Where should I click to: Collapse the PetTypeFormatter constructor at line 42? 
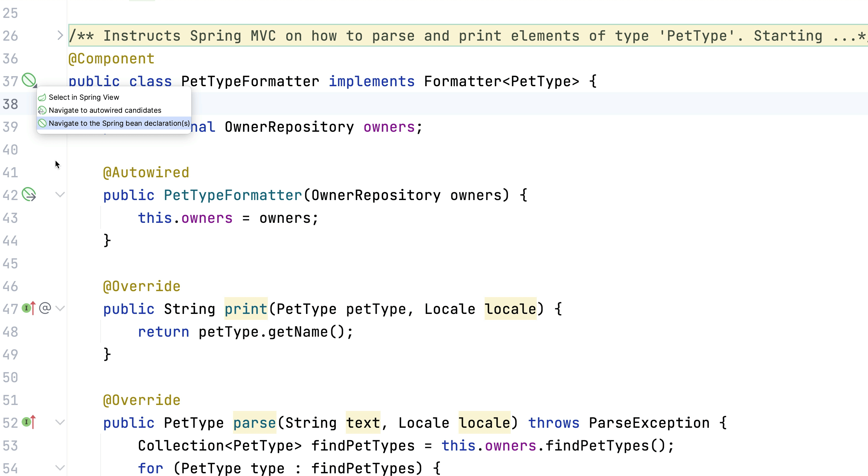pos(60,195)
